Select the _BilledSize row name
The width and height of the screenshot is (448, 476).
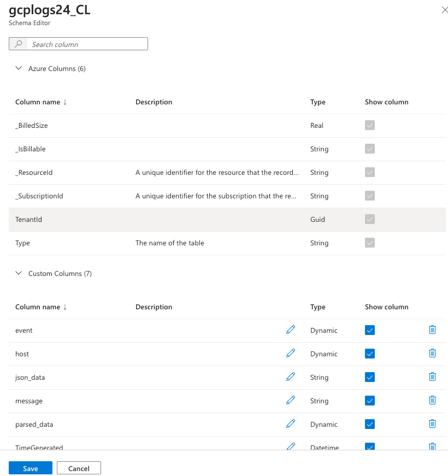(32, 125)
